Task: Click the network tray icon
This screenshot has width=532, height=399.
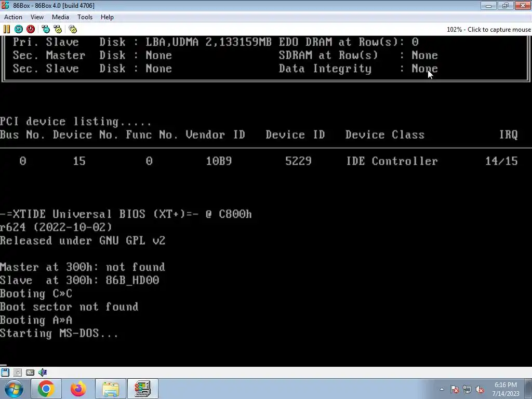Action: 467,390
